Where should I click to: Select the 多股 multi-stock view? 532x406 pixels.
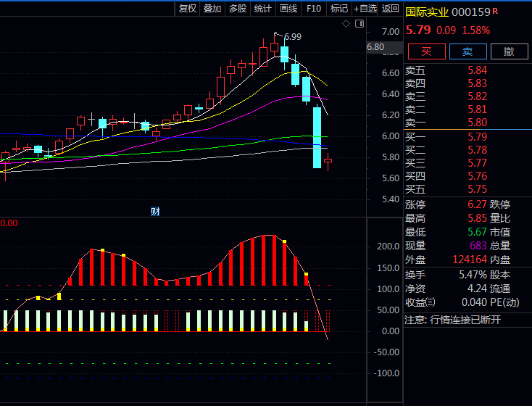[238, 9]
